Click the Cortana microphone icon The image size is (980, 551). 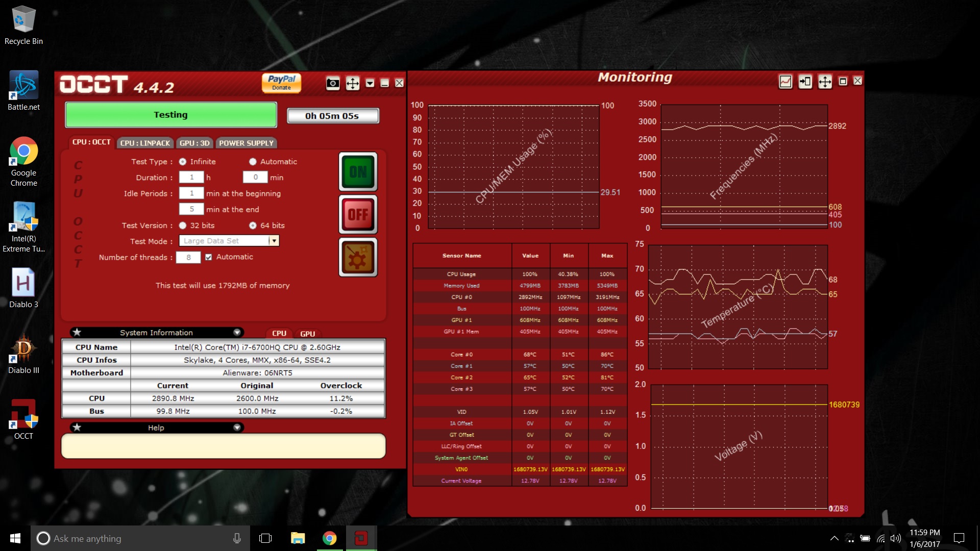pos(237,538)
